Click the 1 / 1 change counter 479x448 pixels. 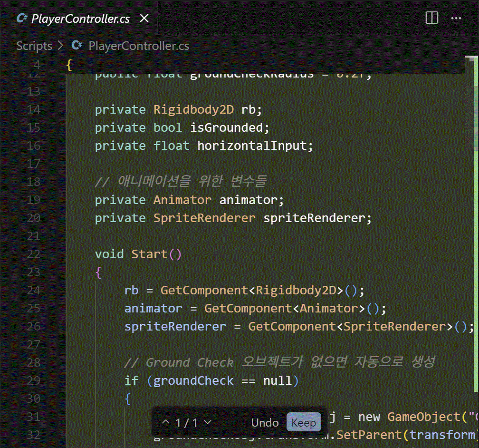click(x=186, y=422)
